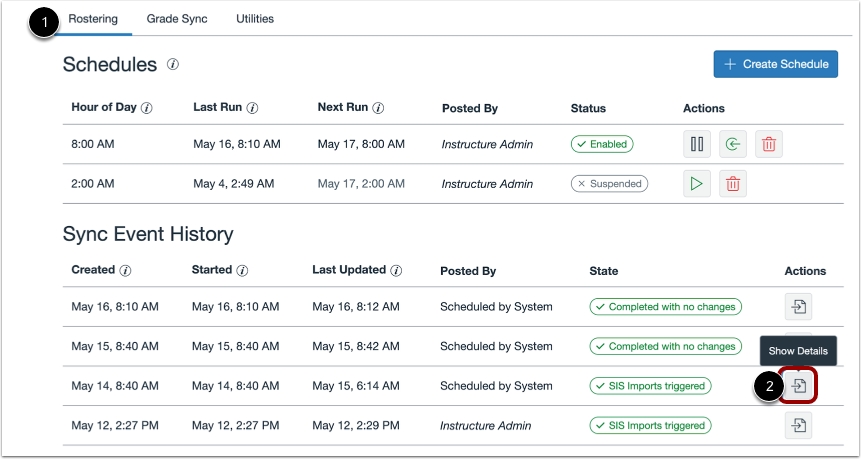Click info icon next to Schedules heading

tap(173, 65)
